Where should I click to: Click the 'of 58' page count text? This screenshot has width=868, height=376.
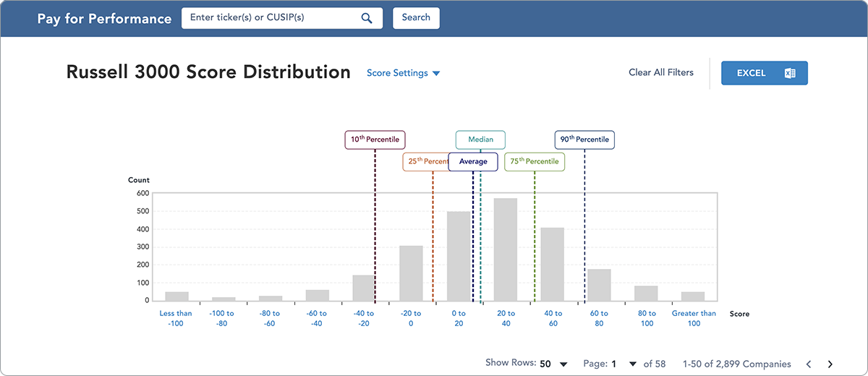point(655,364)
